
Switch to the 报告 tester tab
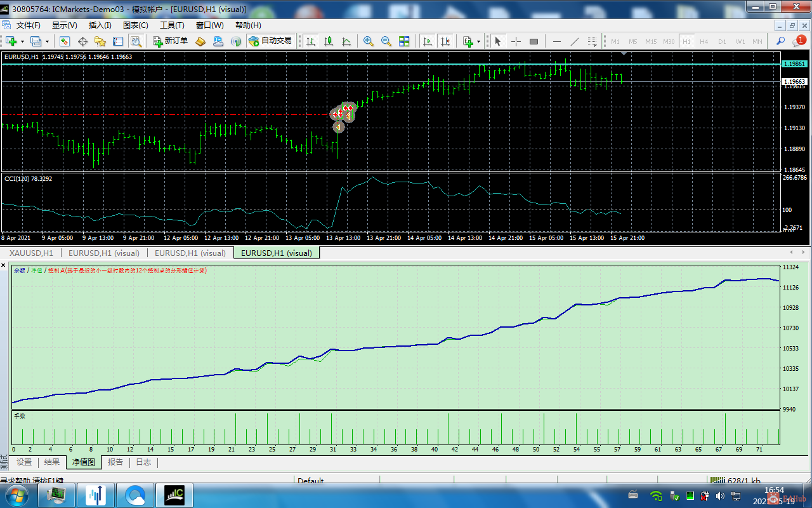pos(115,462)
